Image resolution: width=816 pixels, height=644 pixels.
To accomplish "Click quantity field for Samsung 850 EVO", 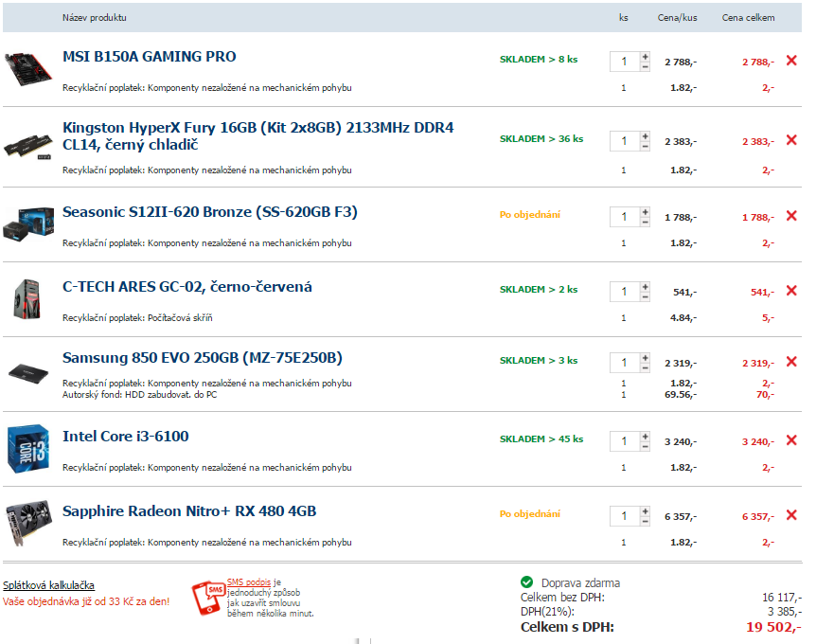I will click(625, 363).
